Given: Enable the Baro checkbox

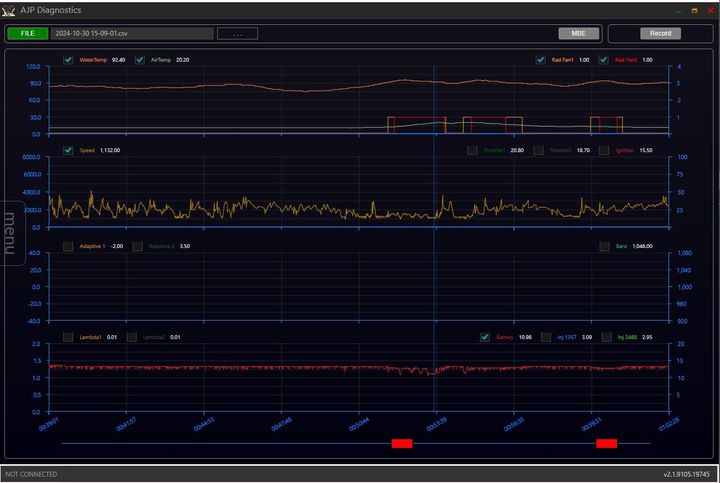Looking at the screenshot, I should (x=605, y=247).
